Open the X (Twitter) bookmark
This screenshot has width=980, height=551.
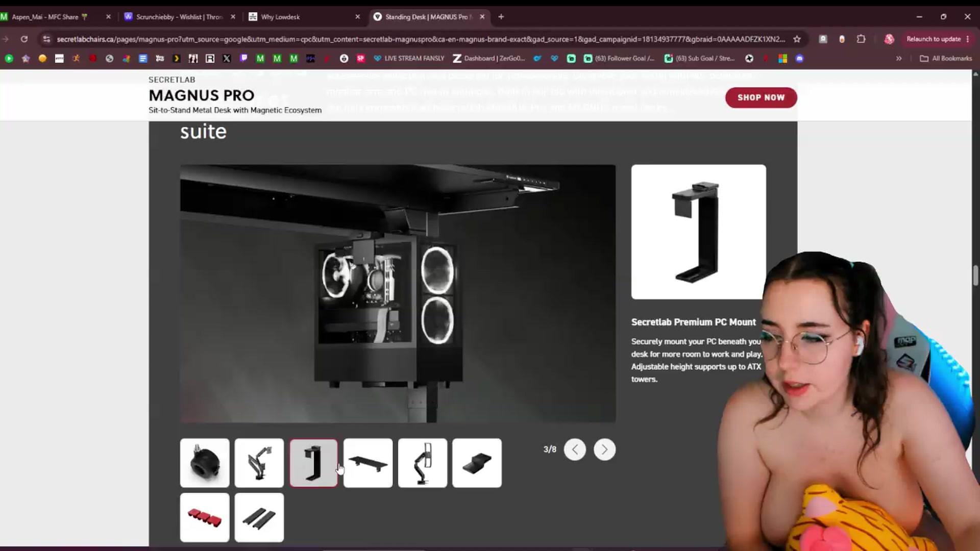227,59
